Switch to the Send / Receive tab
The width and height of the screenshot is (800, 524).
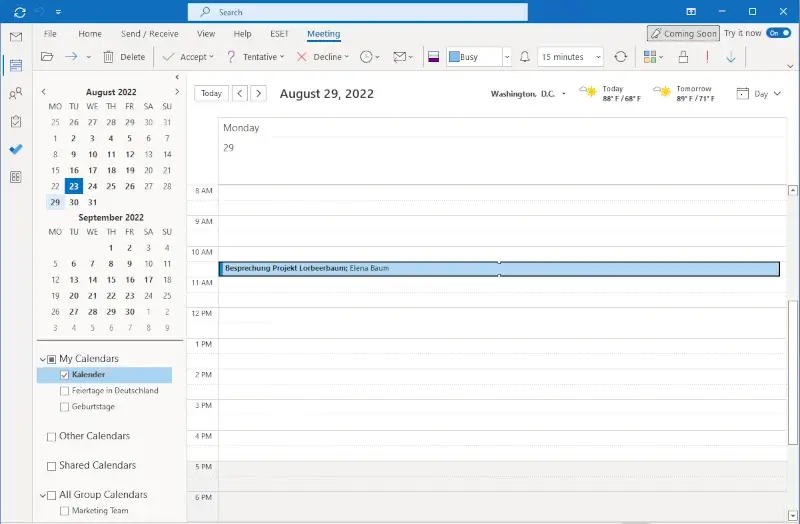pos(149,34)
